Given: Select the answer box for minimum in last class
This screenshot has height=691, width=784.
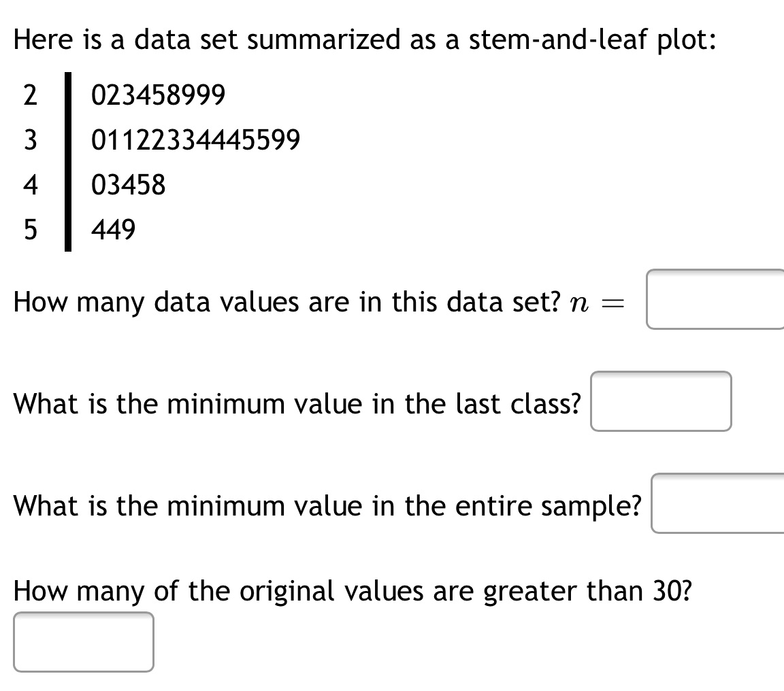Looking at the screenshot, I should [x=661, y=402].
